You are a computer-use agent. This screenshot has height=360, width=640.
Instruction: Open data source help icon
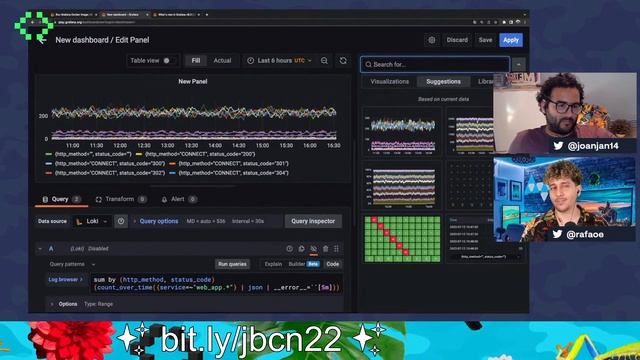point(121,221)
